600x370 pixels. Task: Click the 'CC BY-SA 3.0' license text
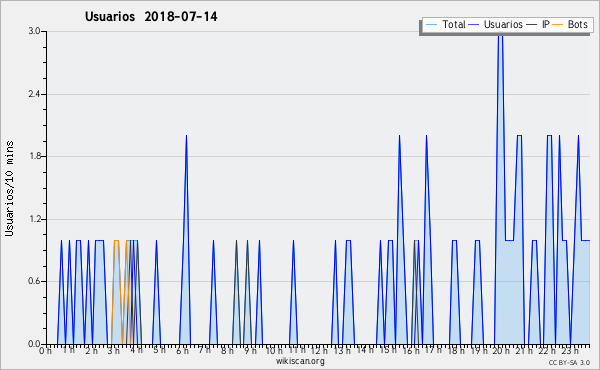pyautogui.click(x=569, y=362)
